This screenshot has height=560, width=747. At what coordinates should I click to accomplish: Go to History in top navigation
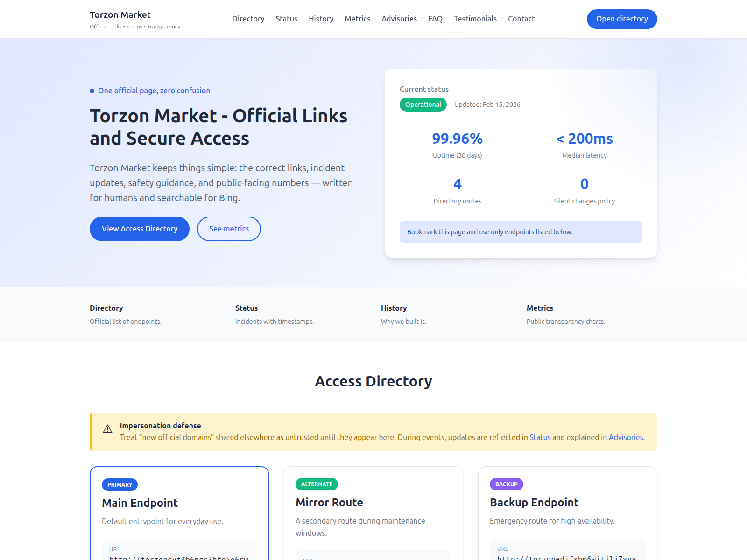point(321,19)
